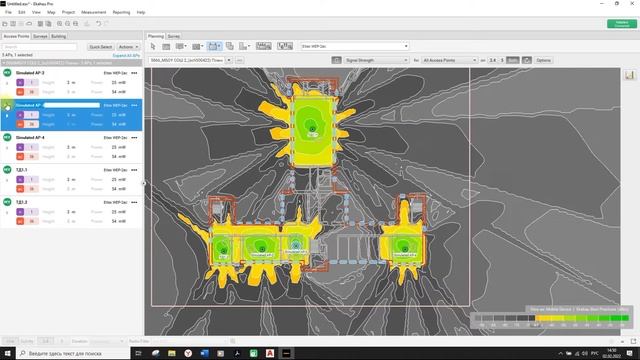This screenshot has height=360, width=640.
Task: Switch to the Building tab
Action: (x=58, y=36)
